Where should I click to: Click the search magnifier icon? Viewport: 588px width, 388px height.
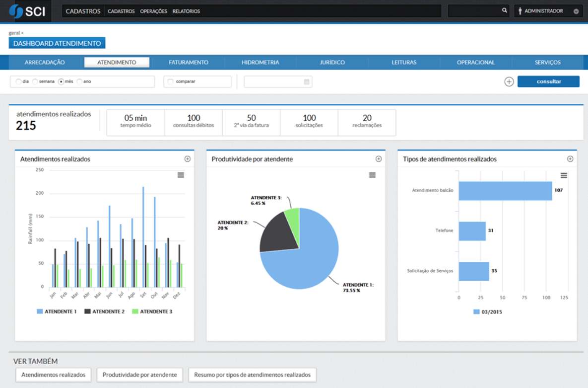click(504, 10)
